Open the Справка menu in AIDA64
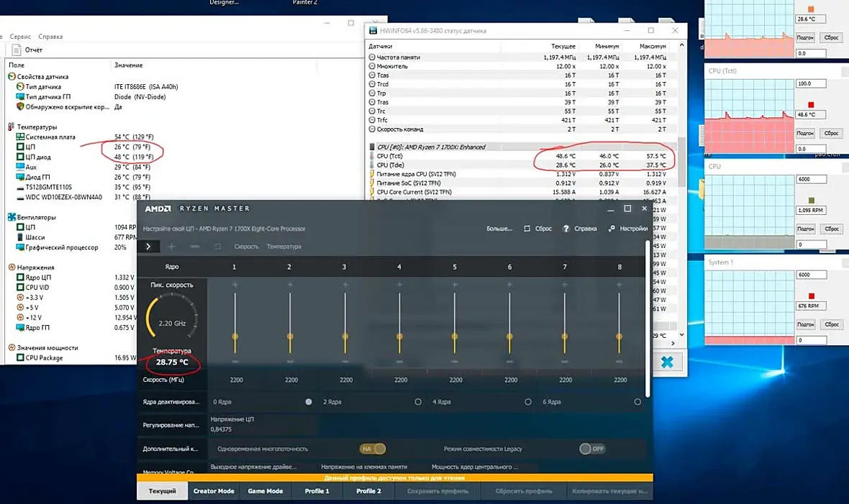 (x=50, y=37)
